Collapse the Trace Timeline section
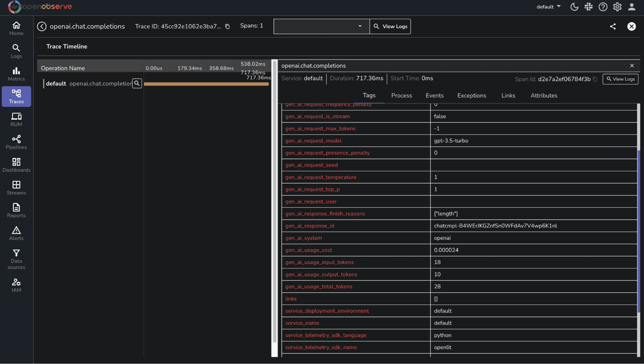 [x=42, y=46]
